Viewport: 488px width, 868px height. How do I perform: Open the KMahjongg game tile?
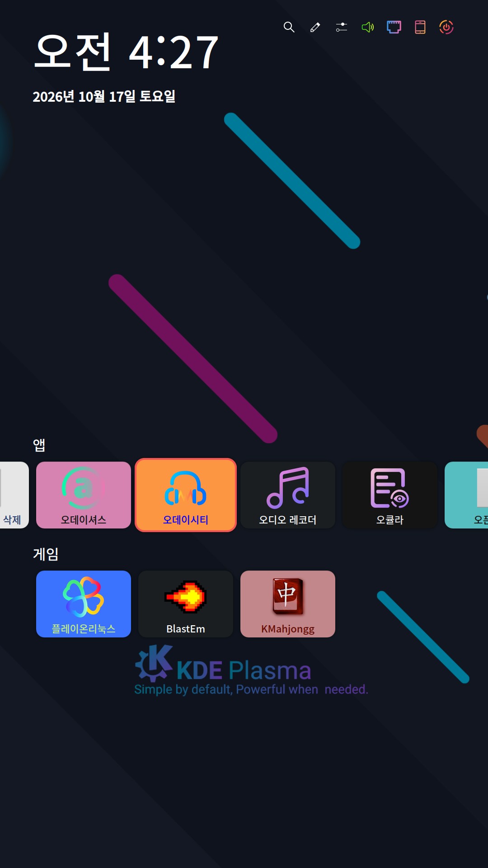(x=288, y=604)
